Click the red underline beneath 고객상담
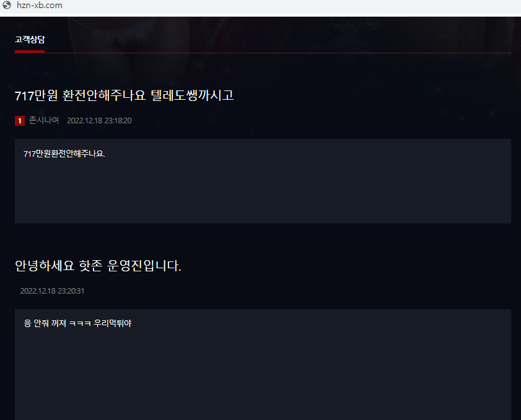 point(30,51)
